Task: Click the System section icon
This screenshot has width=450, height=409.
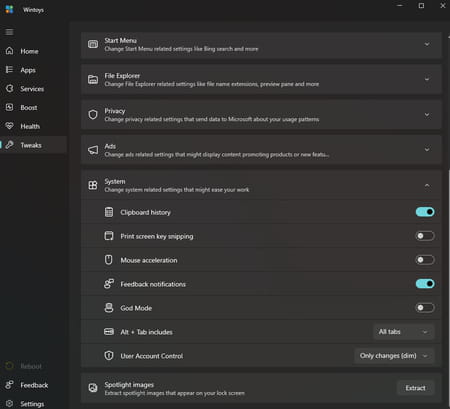Action: [x=93, y=185]
